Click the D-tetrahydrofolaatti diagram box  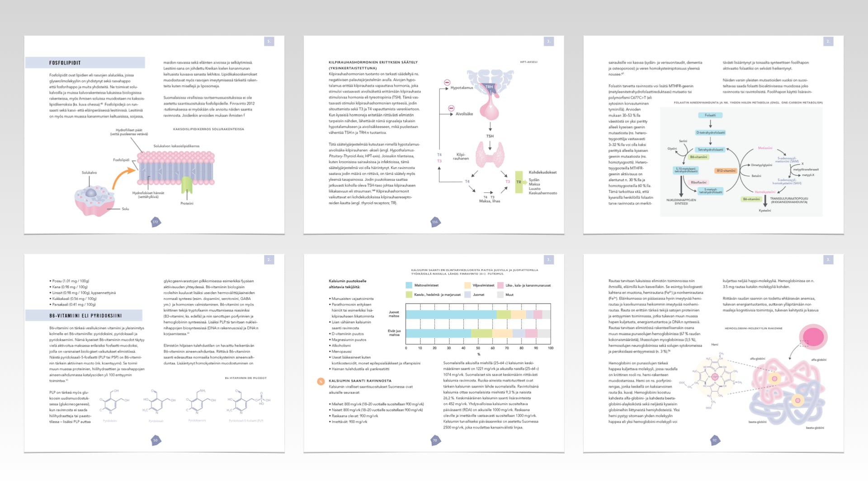pyautogui.click(x=711, y=133)
